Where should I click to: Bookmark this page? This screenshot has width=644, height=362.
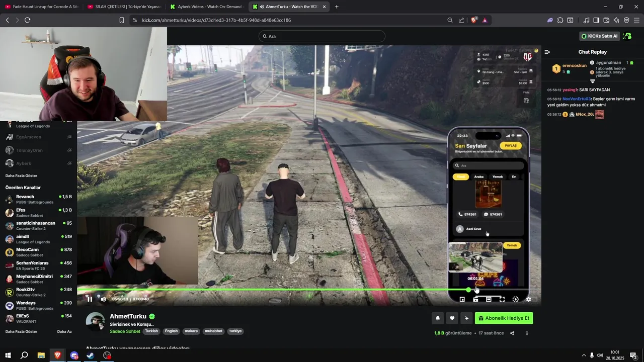122,20
